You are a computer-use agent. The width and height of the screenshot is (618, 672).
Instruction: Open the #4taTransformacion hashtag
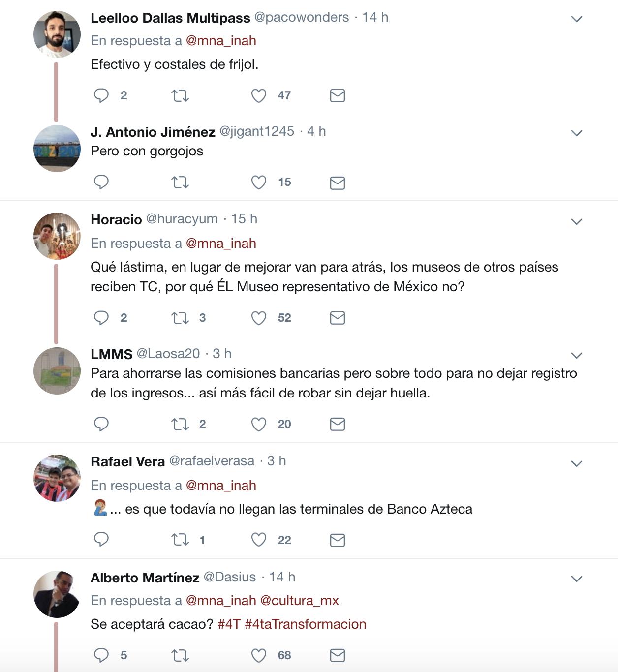coord(306,624)
